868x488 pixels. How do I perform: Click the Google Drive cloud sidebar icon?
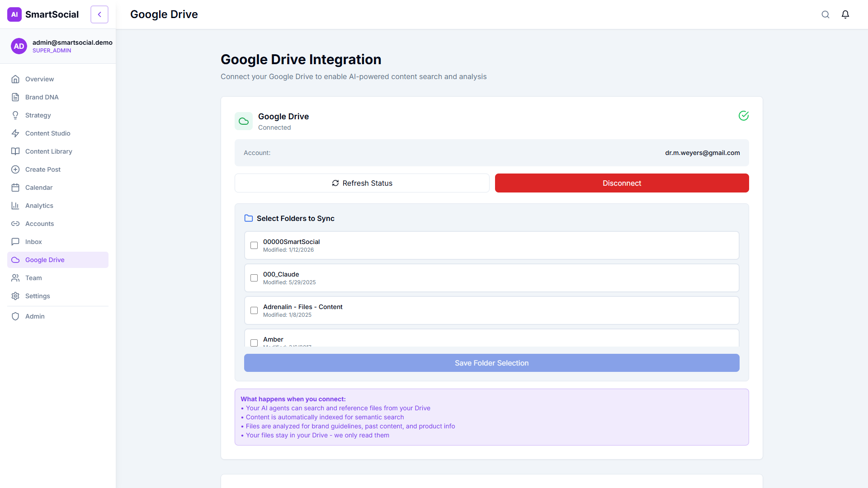(15, 260)
